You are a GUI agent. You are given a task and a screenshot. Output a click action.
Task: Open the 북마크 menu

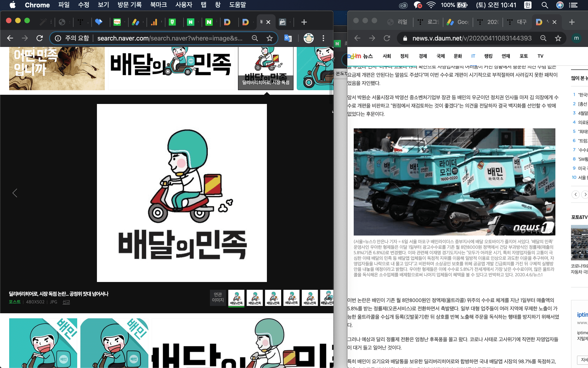click(x=158, y=5)
